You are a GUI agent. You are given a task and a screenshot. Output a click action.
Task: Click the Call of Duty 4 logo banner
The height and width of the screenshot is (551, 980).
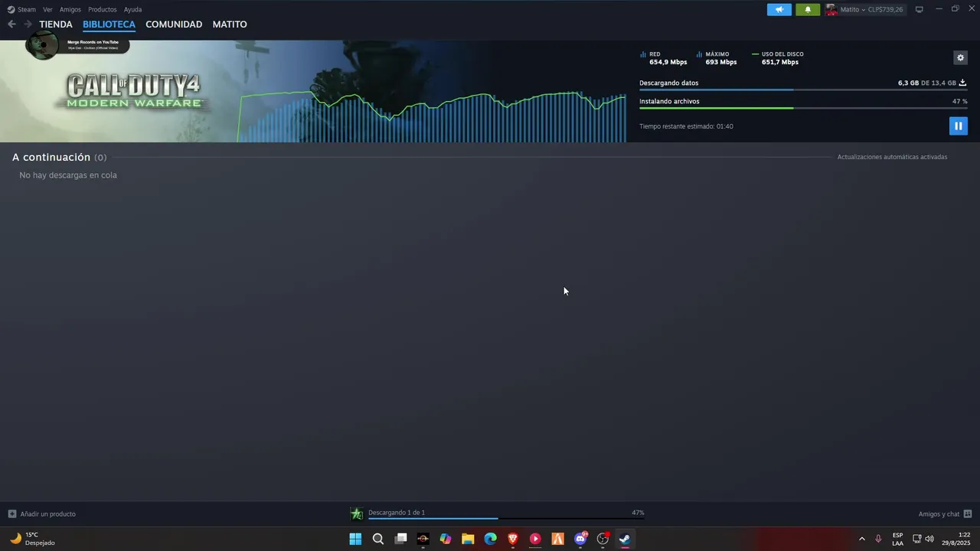(134, 92)
